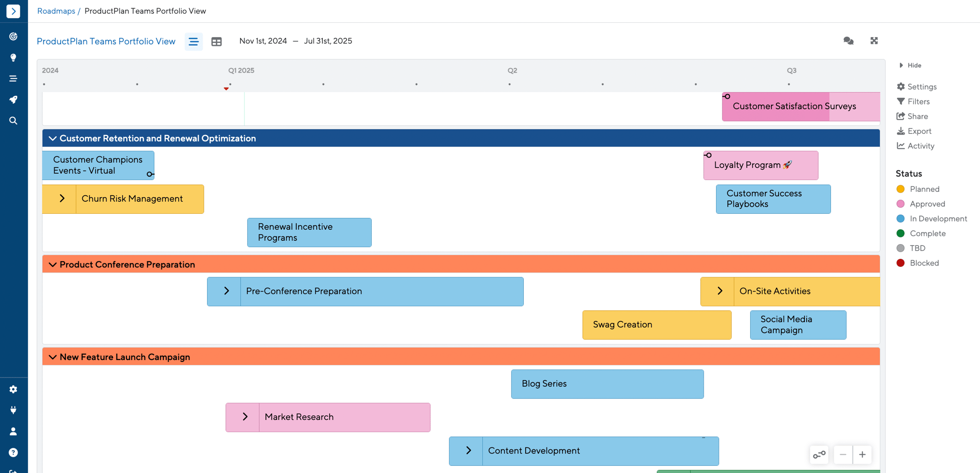This screenshot has width=980, height=473.
Task: Switch to the table layout view
Action: 217,41
